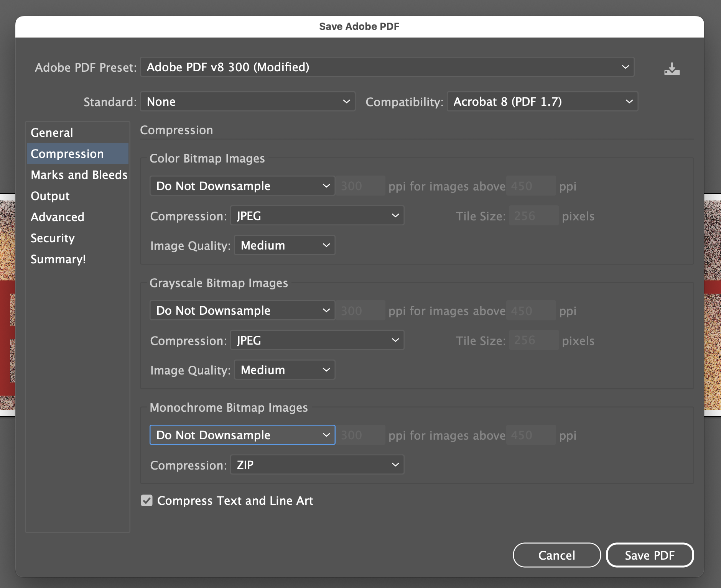Open the Compatibility dropdown menu
This screenshot has height=588, width=721.
click(542, 102)
